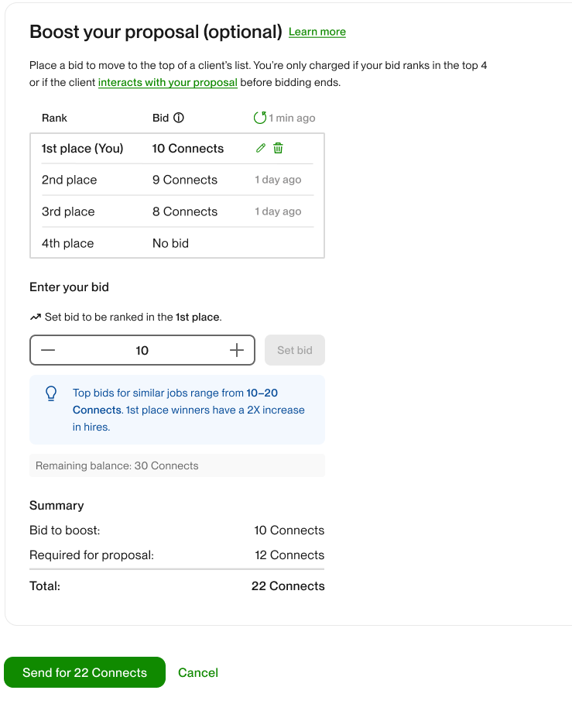Click the lightbulb tip icon
The height and width of the screenshot is (728, 572).
point(51,393)
